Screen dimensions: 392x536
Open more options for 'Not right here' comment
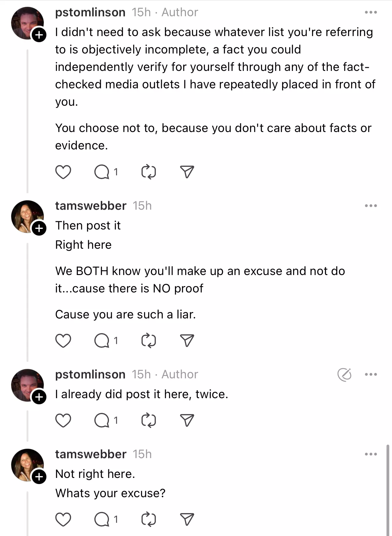(371, 454)
